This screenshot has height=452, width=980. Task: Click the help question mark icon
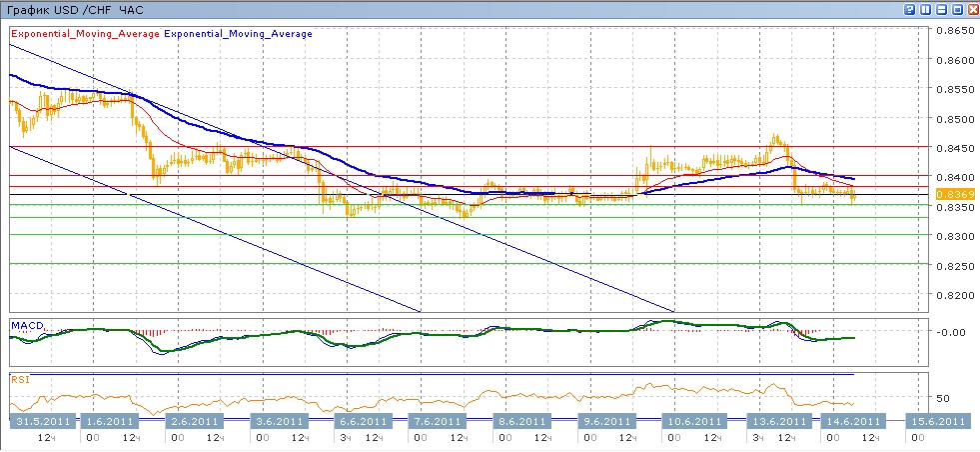[910, 9]
